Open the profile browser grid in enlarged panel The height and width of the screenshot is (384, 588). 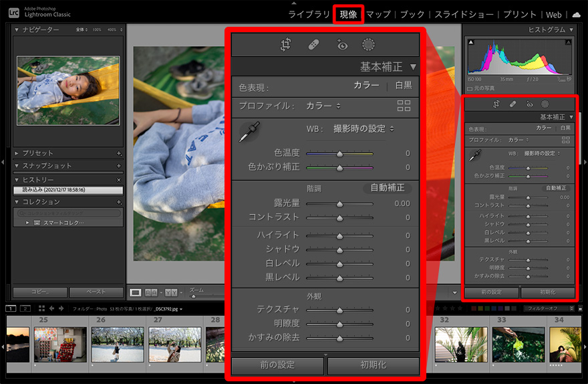coord(404,106)
